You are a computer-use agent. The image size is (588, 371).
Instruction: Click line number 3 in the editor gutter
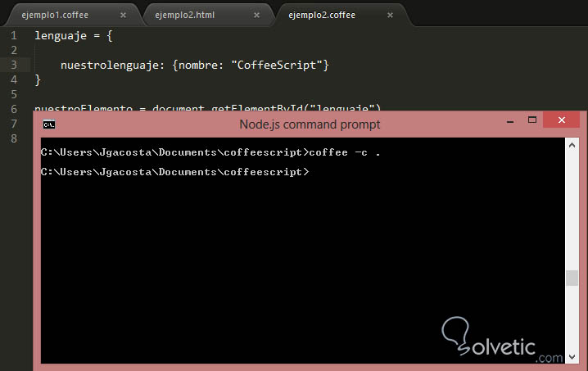14,65
